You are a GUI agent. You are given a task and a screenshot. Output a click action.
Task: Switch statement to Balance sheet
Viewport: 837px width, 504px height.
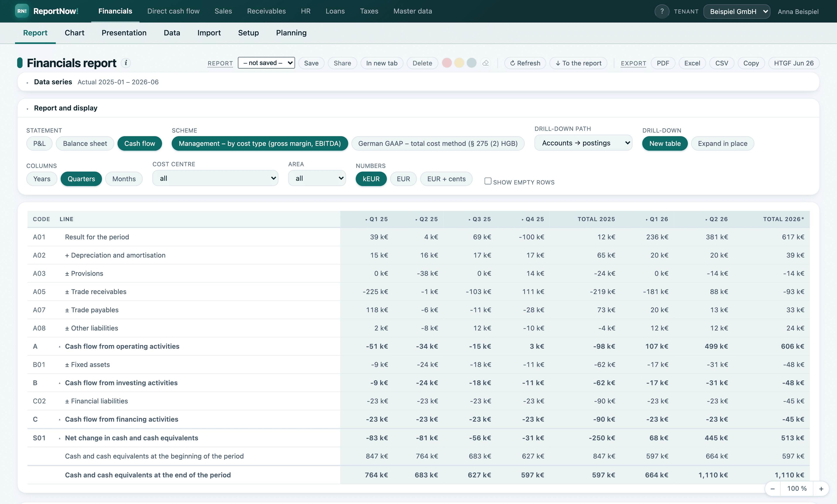85,144
